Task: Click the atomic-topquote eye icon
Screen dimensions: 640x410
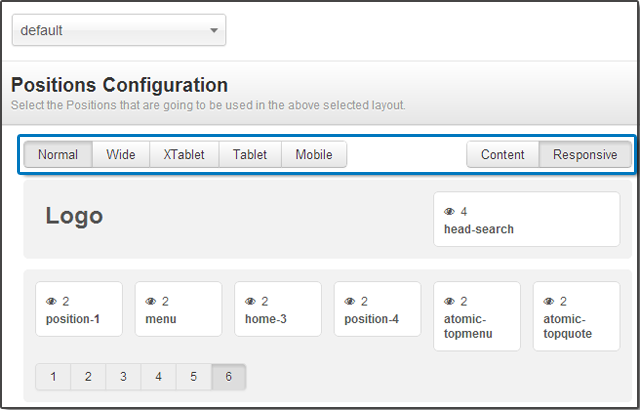Action: tap(548, 302)
